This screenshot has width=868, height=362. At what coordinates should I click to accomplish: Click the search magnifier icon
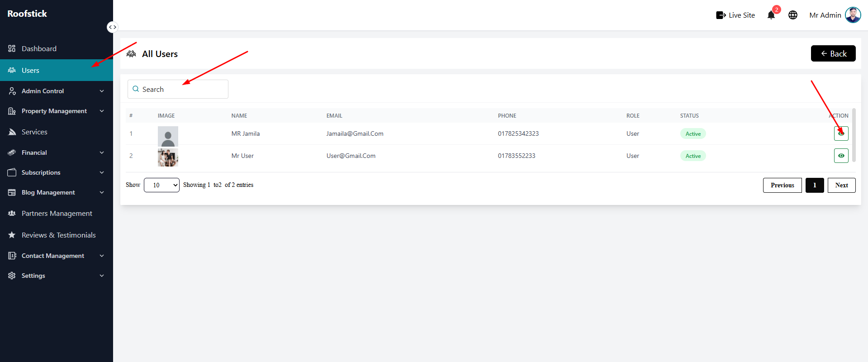click(x=136, y=89)
